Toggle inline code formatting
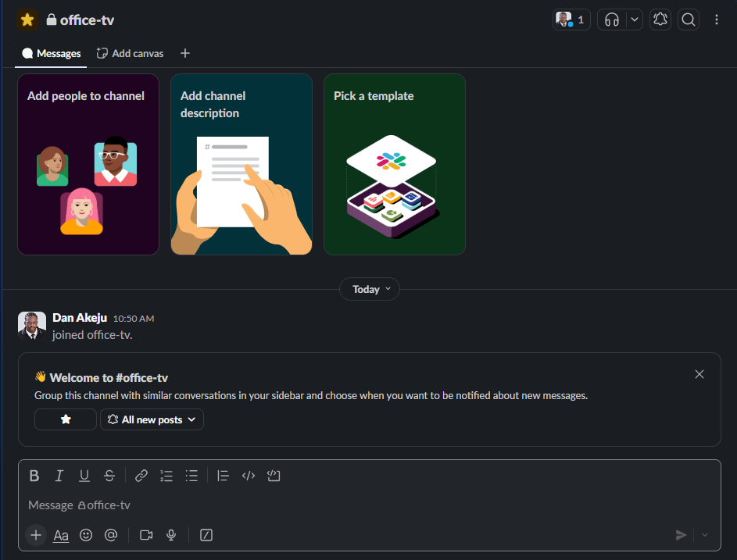The height and width of the screenshot is (560, 737). (249, 476)
